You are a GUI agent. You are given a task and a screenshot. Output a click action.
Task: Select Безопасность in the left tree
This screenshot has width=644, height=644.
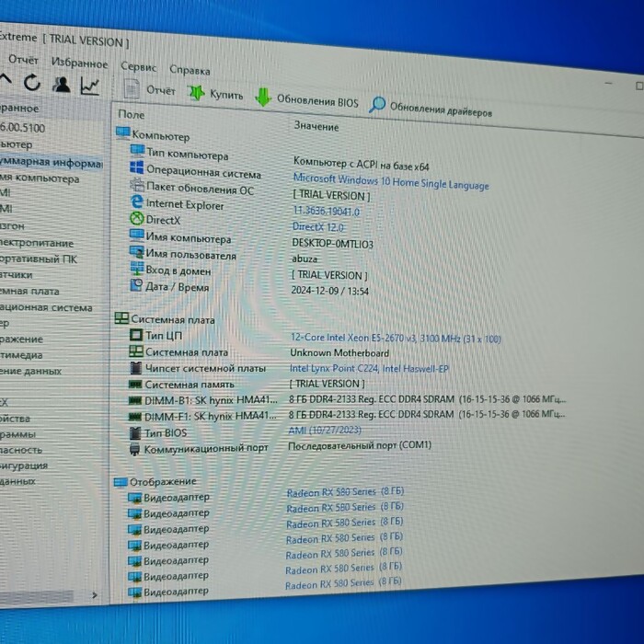tap(21, 450)
